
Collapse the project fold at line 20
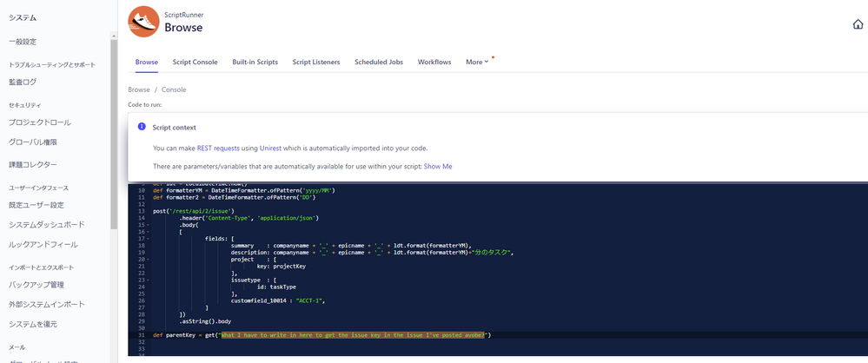[149, 259]
